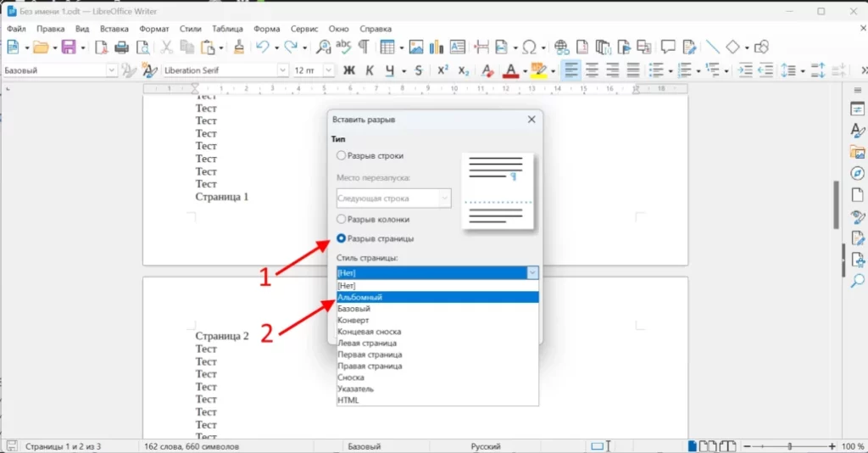The width and height of the screenshot is (868, 453).
Task: Click the Paste clipboard icon
Action: 209,48
